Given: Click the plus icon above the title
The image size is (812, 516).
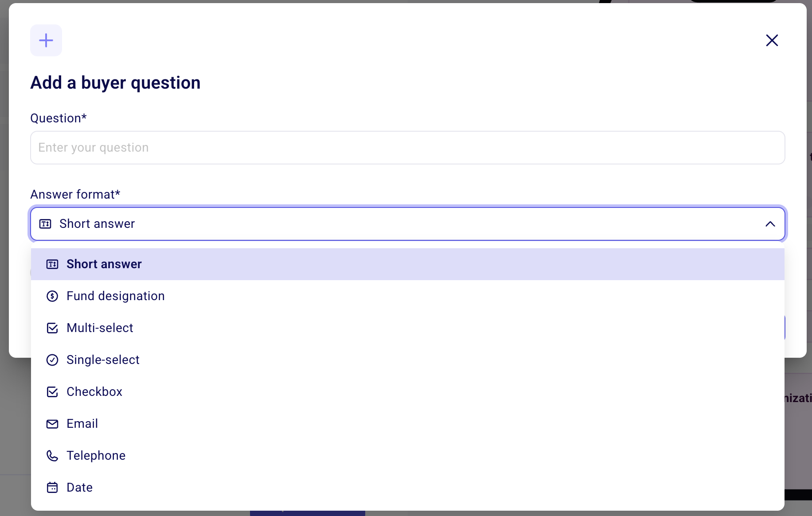Looking at the screenshot, I should (46, 40).
